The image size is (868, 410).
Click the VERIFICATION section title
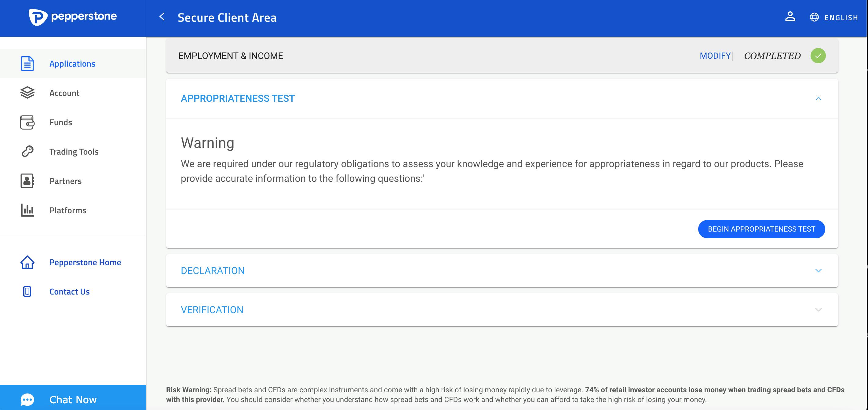212,310
